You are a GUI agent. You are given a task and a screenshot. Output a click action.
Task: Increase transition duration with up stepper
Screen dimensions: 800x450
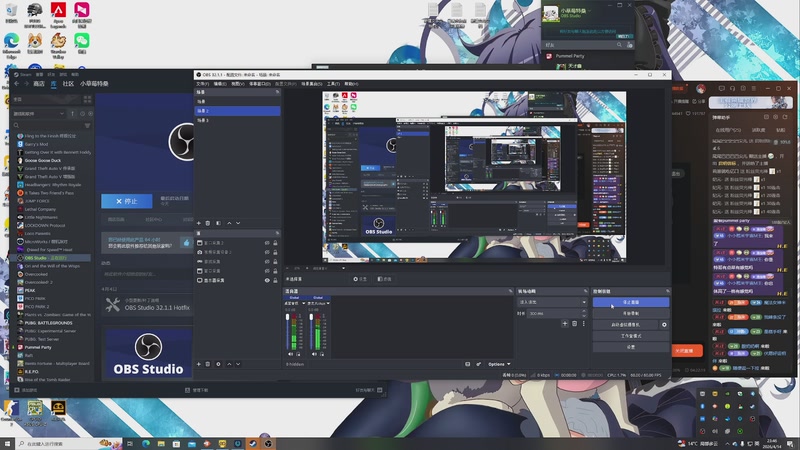pyautogui.click(x=584, y=311)
